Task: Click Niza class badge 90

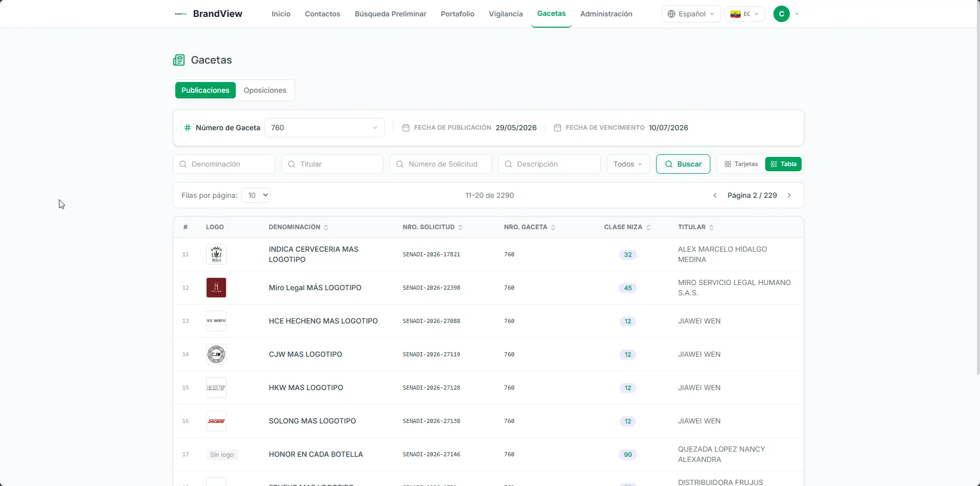Action: pos(628,455)
